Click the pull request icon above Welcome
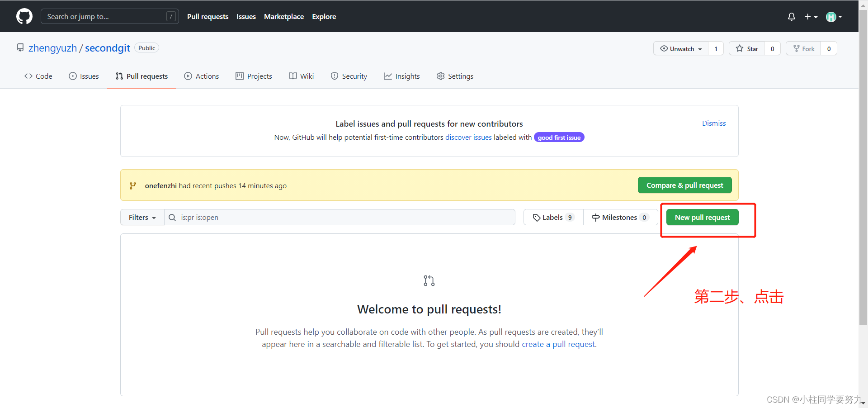This screenshot has height=408, width=868. pyautogui.click(x=429, y=281)
